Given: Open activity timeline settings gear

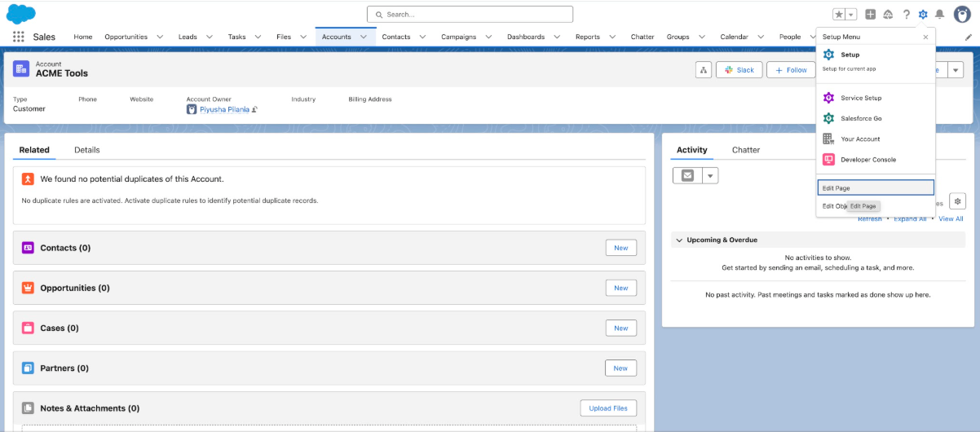Looking at the screenshot, I should point(958,201).
